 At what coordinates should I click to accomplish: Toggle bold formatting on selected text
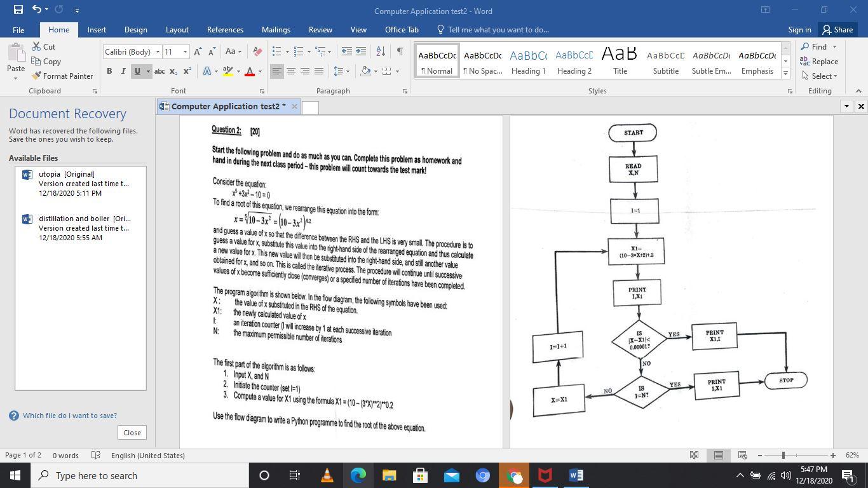point(109,71)
